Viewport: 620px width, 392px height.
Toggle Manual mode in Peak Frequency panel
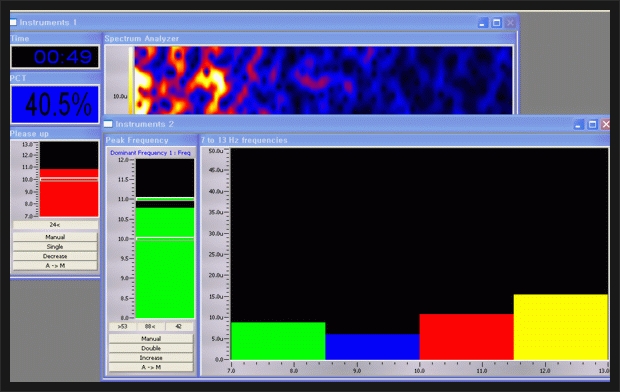(x=151, y=339)
